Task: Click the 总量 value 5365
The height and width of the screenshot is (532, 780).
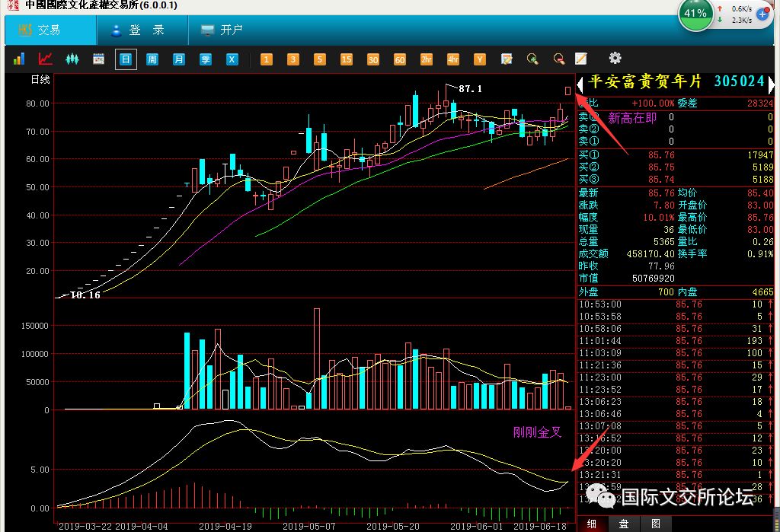Action: coord(663,241)
